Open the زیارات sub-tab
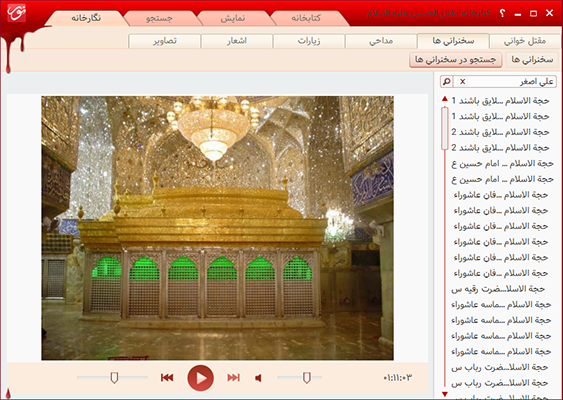563x400 pixels. (309, 41)
